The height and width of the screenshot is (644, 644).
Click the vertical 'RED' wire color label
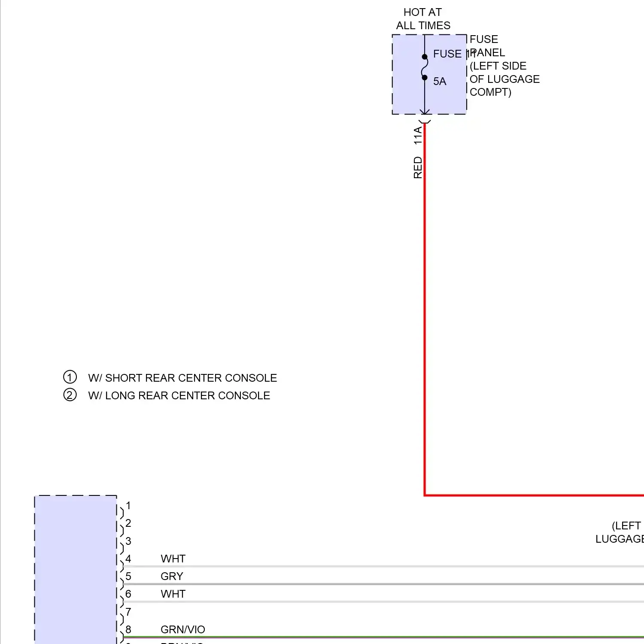pos(418,167)
